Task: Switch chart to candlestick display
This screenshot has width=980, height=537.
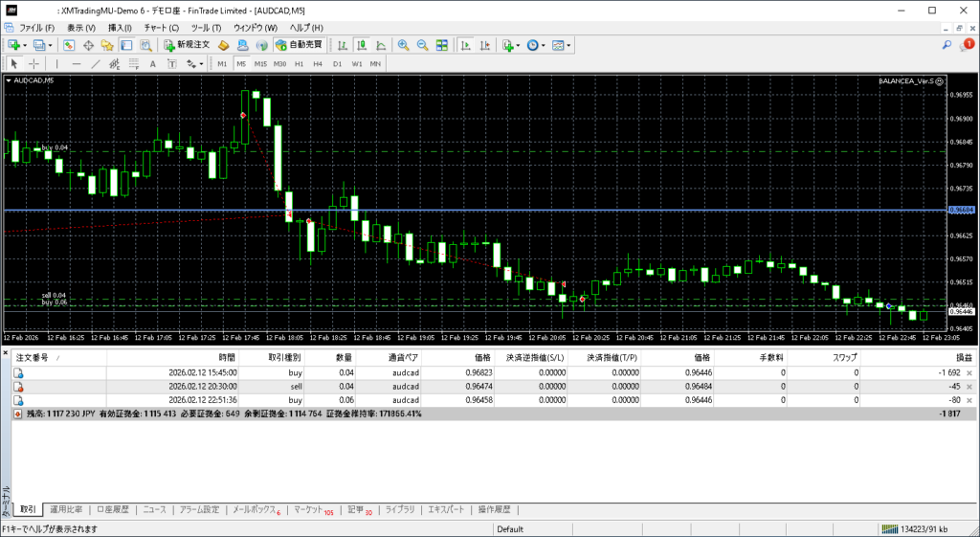Action: tap(363, 45)
